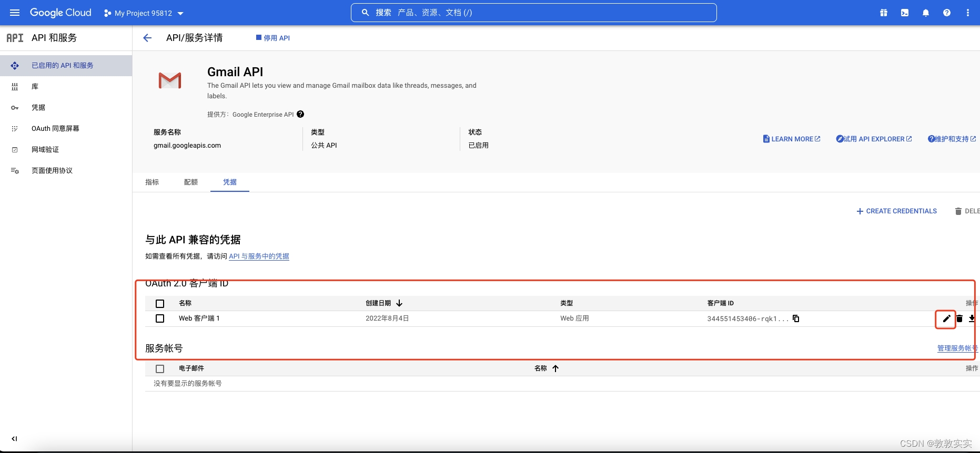Click the gift icon in top bar

pos(884,13)
